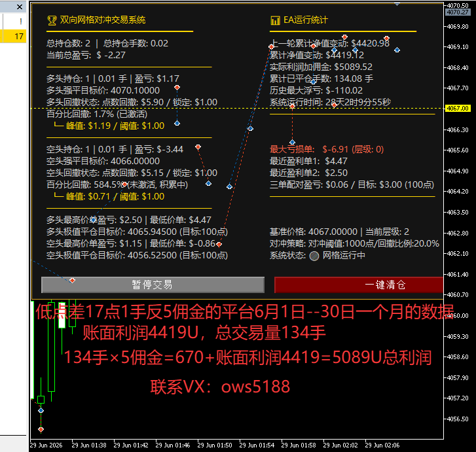476x452 pixels.
Task: Select the 当前总盈亏: $ -2.27 line
Action: point(86,55)
